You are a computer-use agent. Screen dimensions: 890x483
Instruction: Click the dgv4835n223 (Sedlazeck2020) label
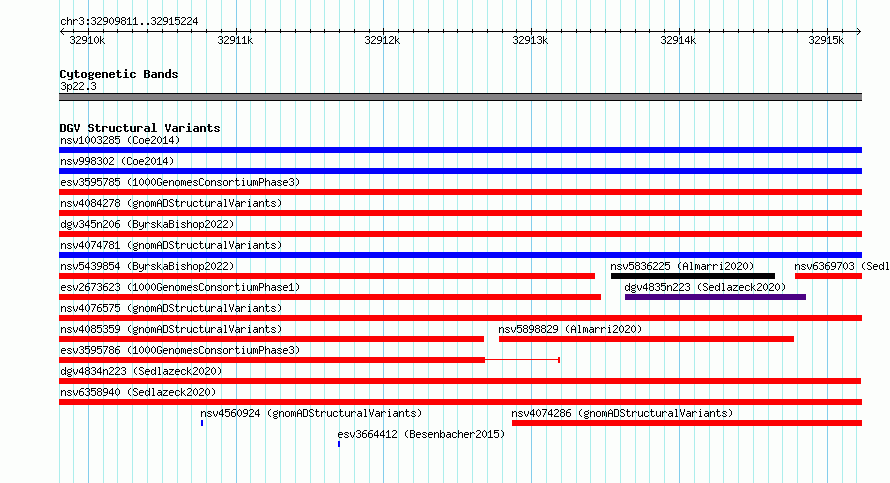[705, 287]
